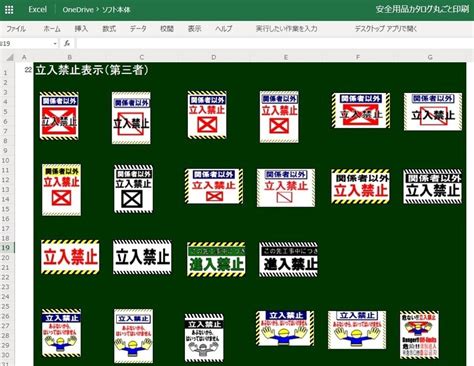Open the app launcher grid icon
The width and height of the screenshot is (474, 366).
click(9, 10)
